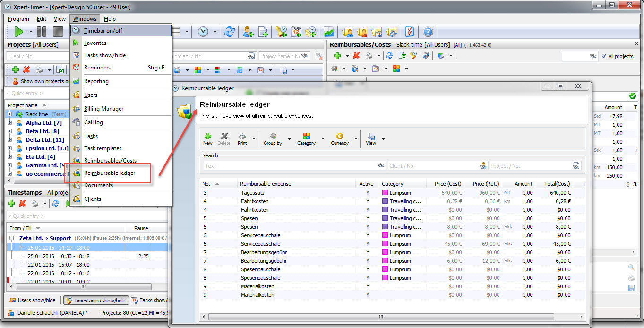Toggle the All projects checkbox
The width and height of the screenshot is (644, 328).
(604, 56)
